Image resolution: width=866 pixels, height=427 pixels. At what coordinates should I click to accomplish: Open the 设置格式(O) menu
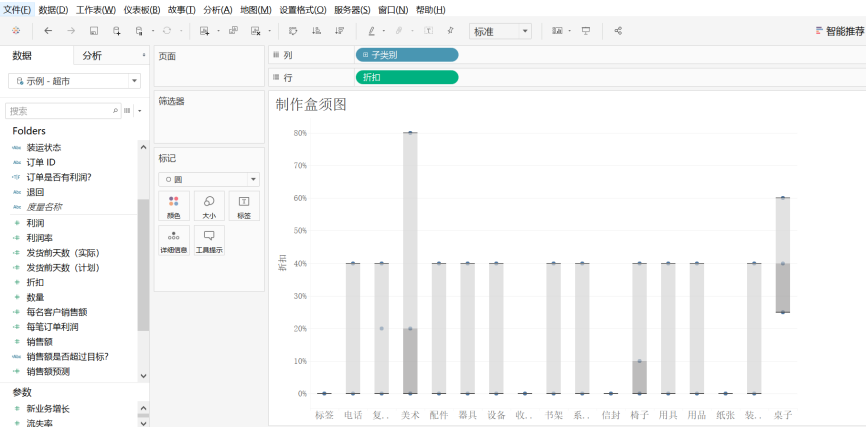[x=303, y=10]
